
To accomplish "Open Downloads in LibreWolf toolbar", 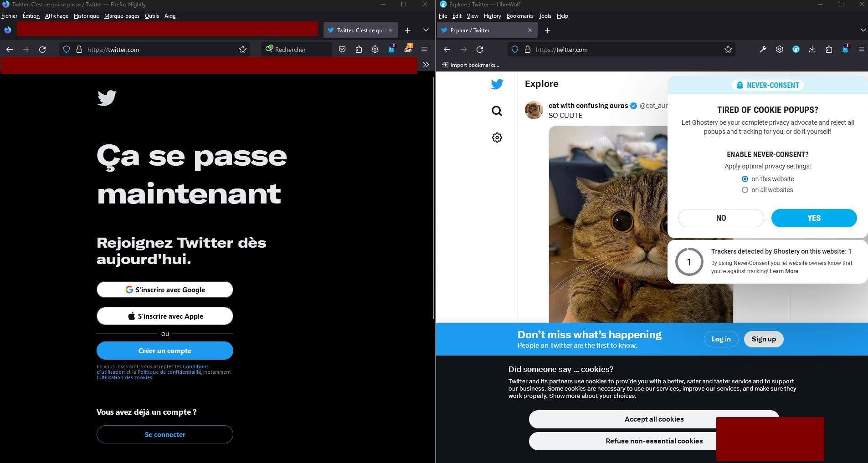I will click(812, 50).
